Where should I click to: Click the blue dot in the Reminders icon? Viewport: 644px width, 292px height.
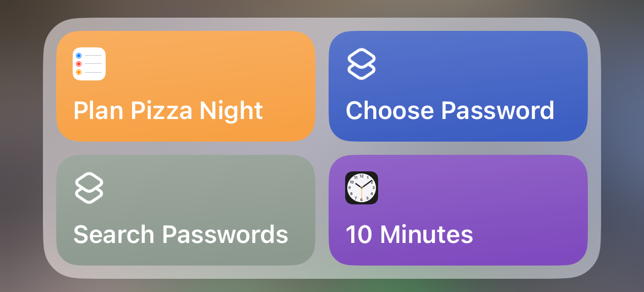tap(79, 56)
